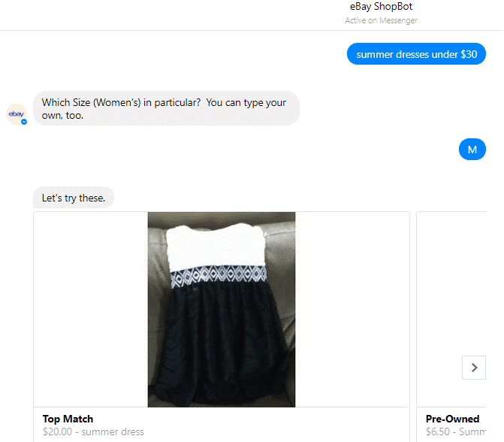Select the 'summer dresses under $30' message bubble
Viewport: 504px width, 442px height.
(x=416, y=53)
